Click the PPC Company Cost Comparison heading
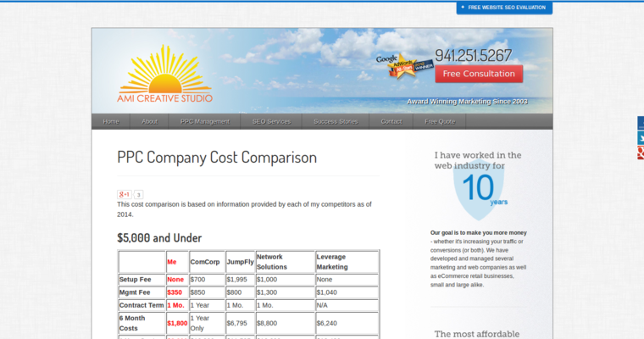The image size is (644, 339). pos(217,158)
